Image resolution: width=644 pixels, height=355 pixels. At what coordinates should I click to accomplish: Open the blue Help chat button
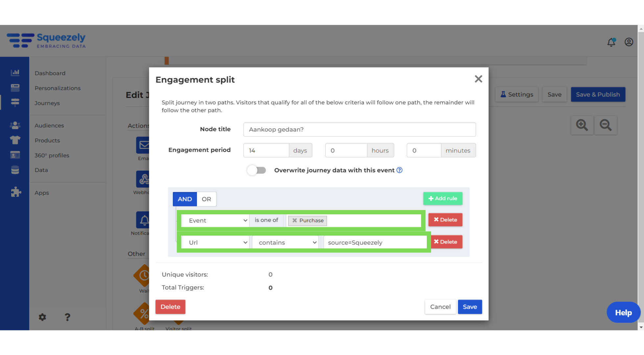[x=623, y=312]
